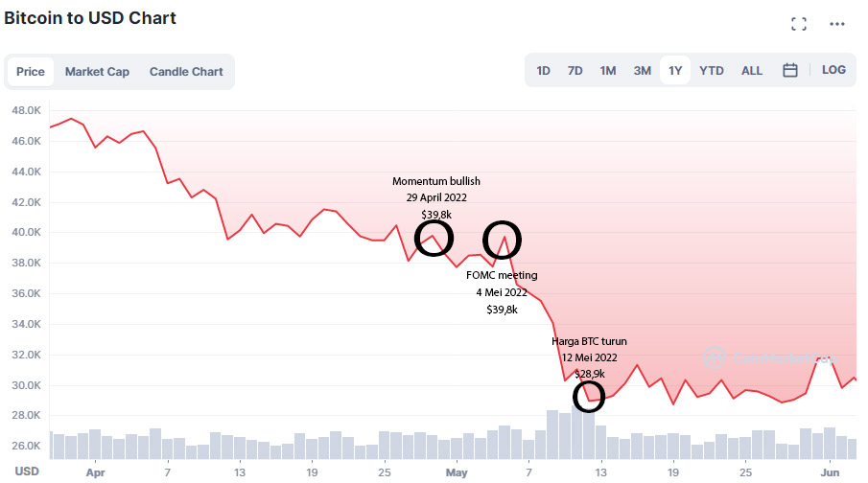Click the circled 29 April momentum bullish point

tap(433, 239)
